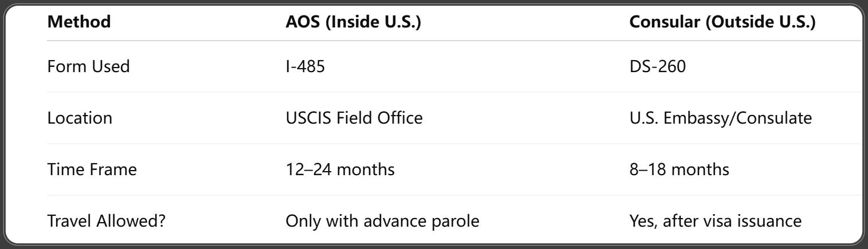Click the 8–18 months cell

coord(679,169)
